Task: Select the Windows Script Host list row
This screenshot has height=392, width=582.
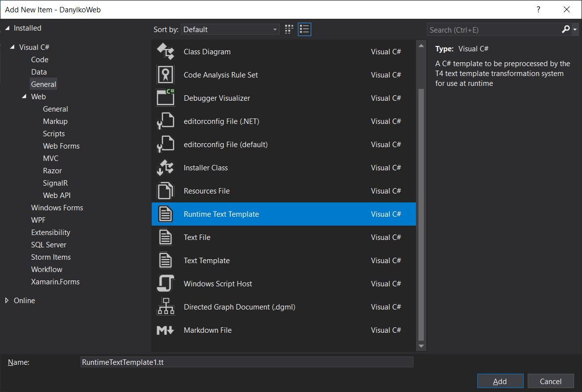Action: click(284, 284)
